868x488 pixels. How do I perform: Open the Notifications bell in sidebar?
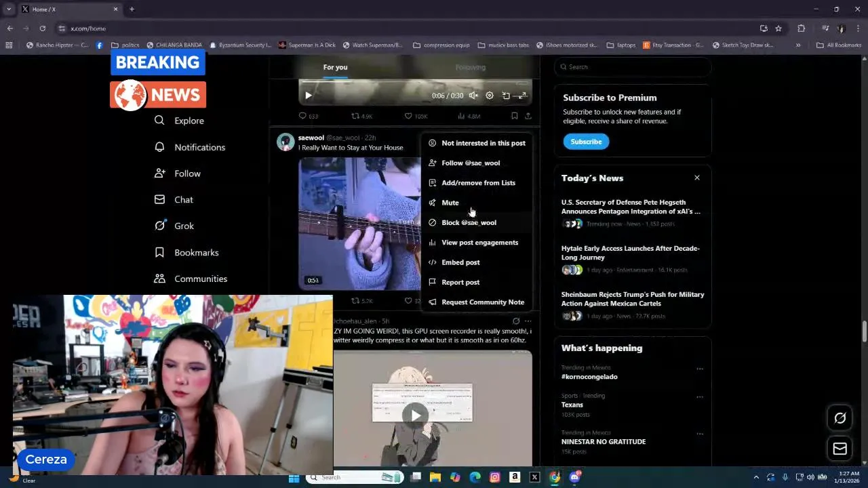click(189, 147)
